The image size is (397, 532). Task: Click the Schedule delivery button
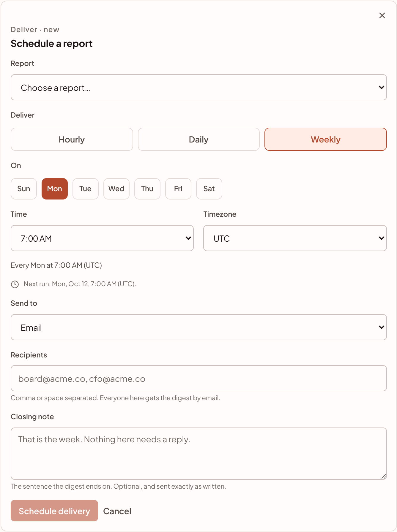(54, 511)
